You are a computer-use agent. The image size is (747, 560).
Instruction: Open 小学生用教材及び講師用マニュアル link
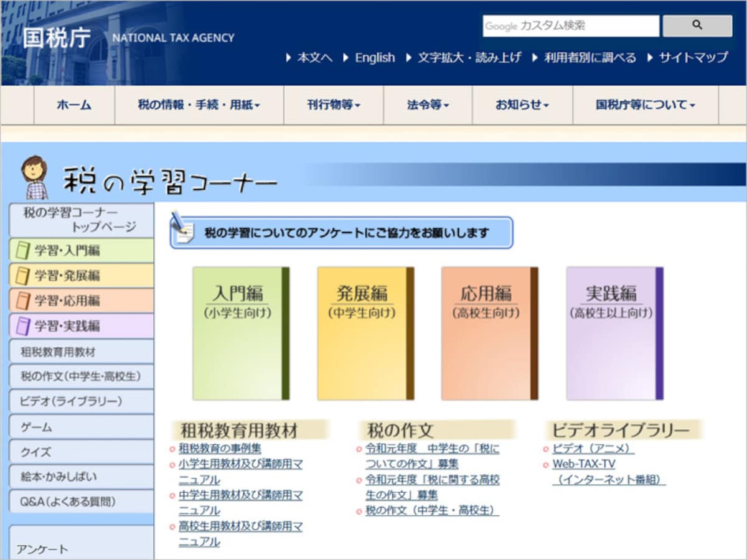pos(240,472)
